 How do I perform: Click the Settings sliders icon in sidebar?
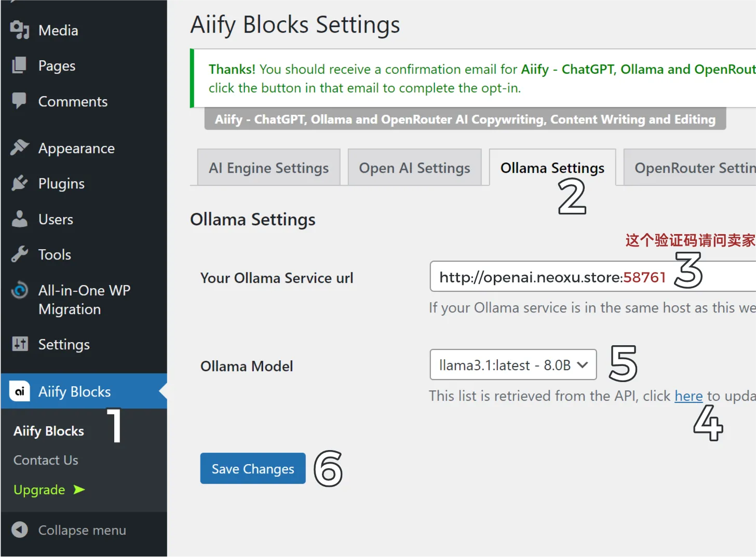(x=20, y=344)
